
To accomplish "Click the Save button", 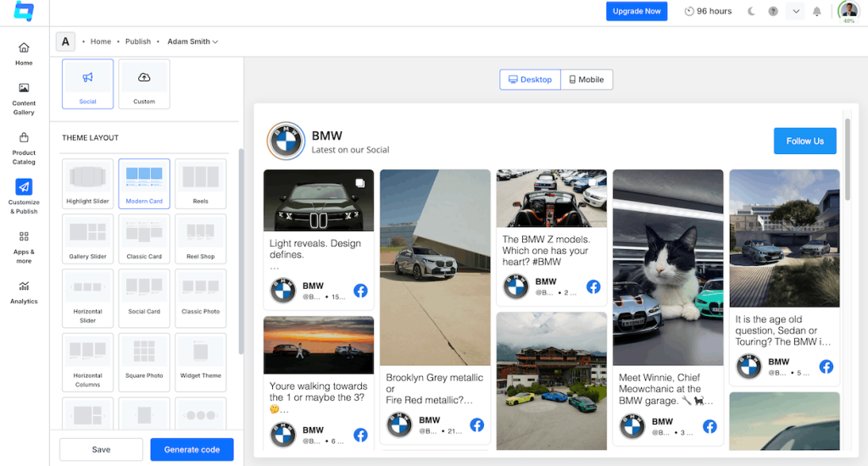I will click(x=101, y=449).
